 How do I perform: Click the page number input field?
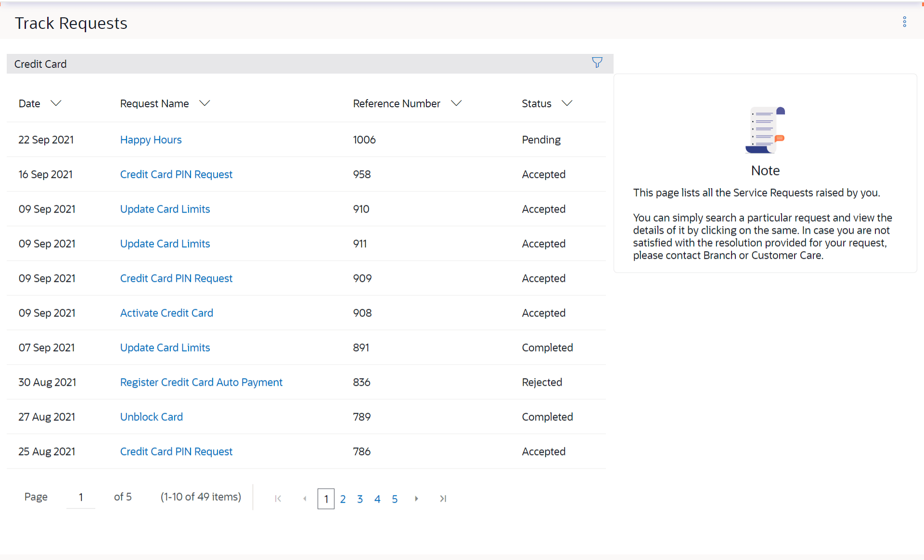[x=81, y=497]
